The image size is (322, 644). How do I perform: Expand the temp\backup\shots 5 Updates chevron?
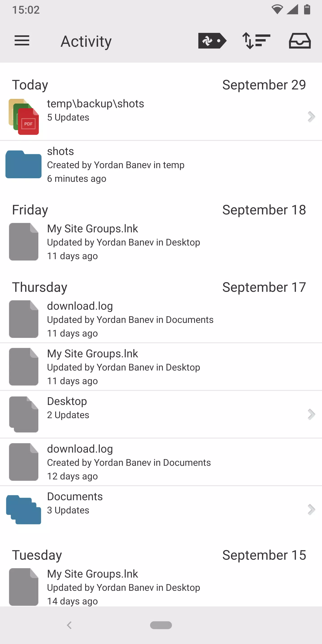311,117
